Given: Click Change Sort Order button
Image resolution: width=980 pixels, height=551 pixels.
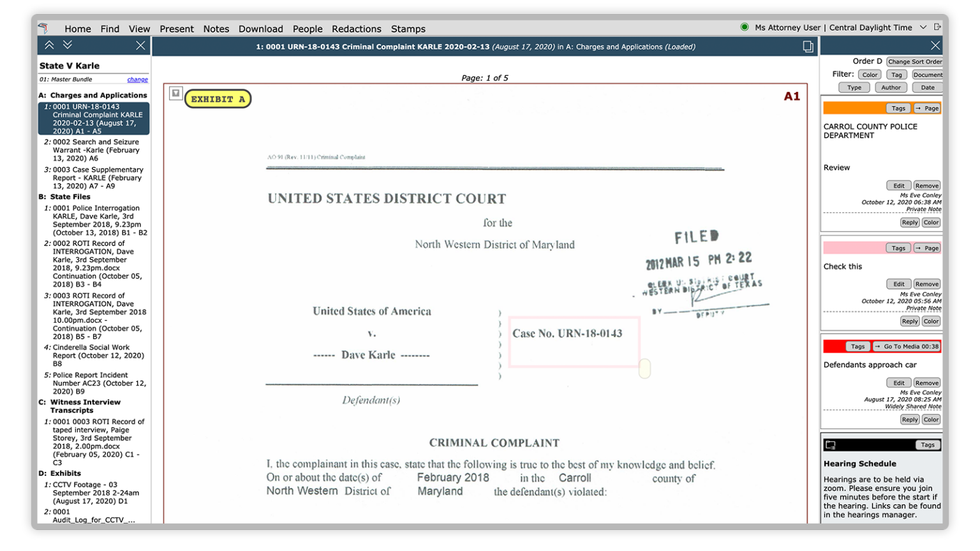Looking at the screenshot, I should (914, 62).
